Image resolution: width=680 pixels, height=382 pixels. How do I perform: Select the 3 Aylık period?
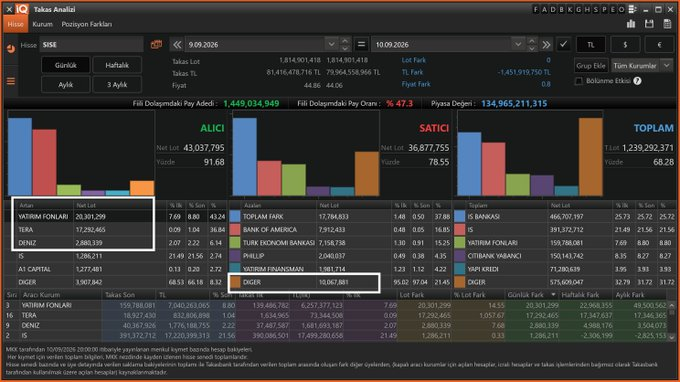pyautogui.click(x=117, y=85)
